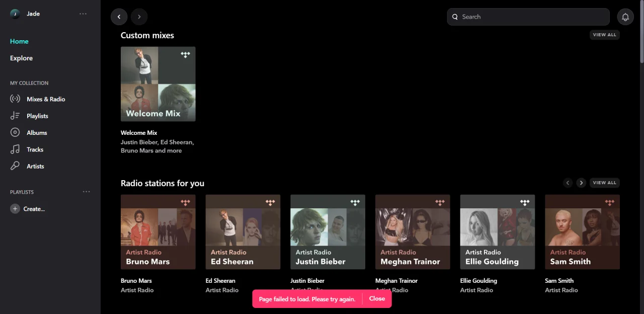Image resolution: width=644 pixels, height=314 pixels.
Task: Click the Albums disc icon
Action: pyautogui.click(x=15, y=133)
